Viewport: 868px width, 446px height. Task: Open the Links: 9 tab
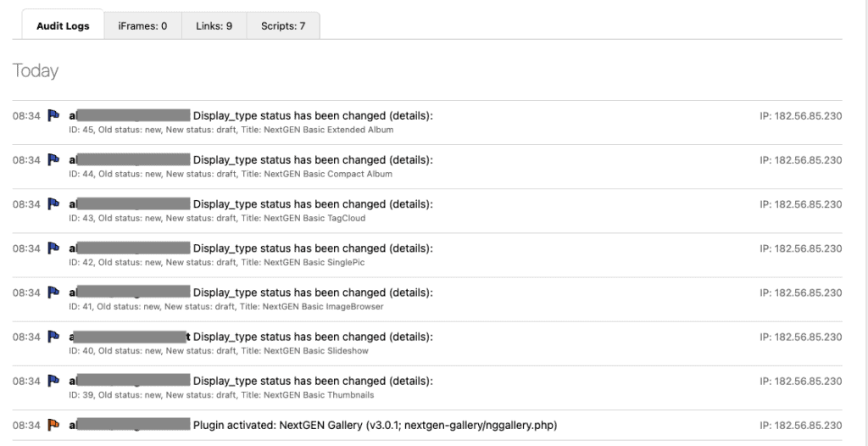pos(214,25)
